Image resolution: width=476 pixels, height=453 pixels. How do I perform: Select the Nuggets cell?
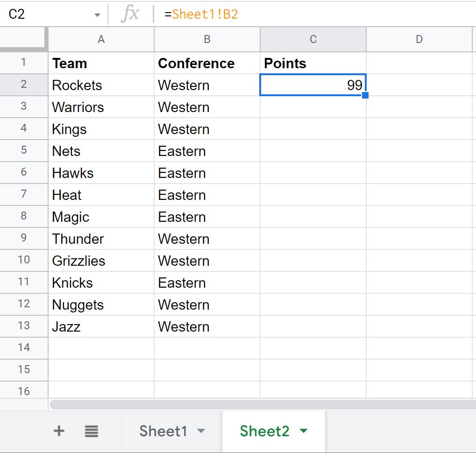[101, 304]
